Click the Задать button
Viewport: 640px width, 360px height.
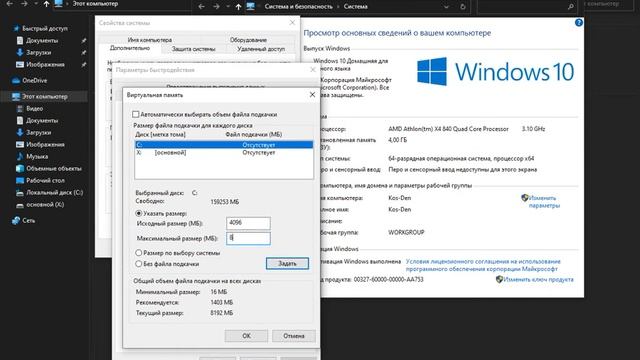coord(287,264)
